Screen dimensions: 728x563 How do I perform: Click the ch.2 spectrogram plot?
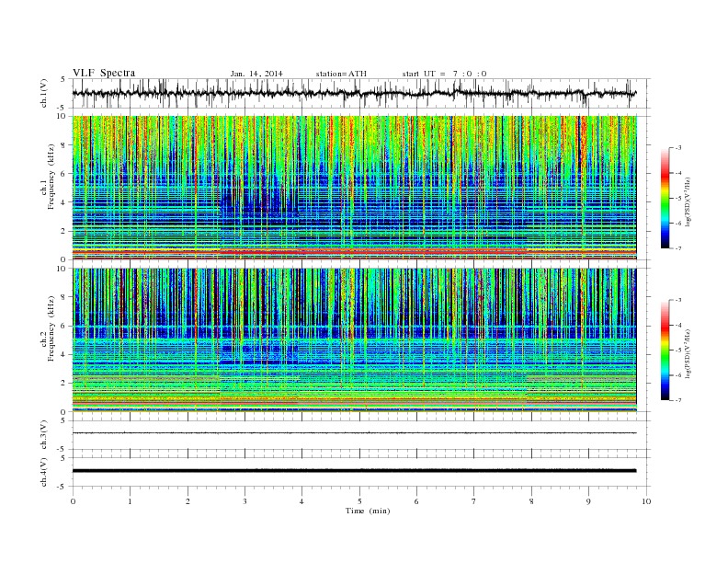point(354,340)
